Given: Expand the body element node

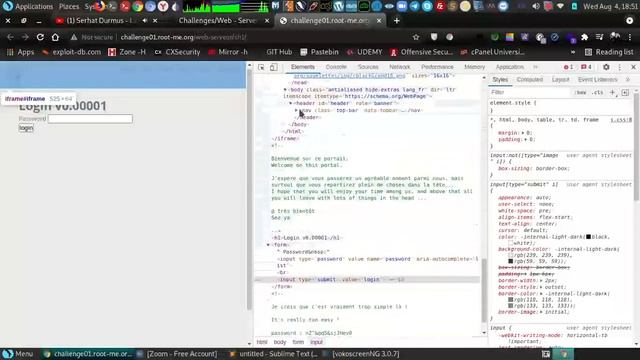Looking at the screenshot, I should (x=285, y=89).
